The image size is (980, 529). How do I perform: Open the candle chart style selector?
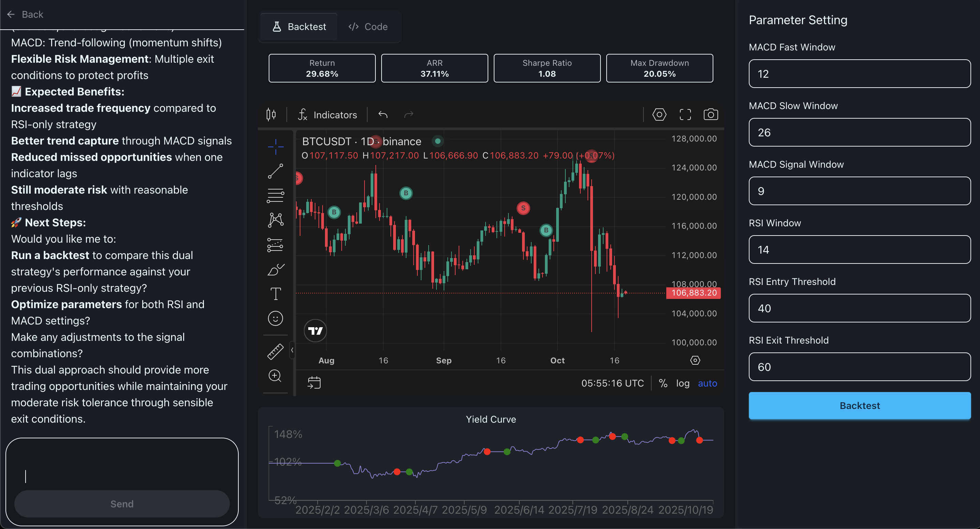[271, 114]
